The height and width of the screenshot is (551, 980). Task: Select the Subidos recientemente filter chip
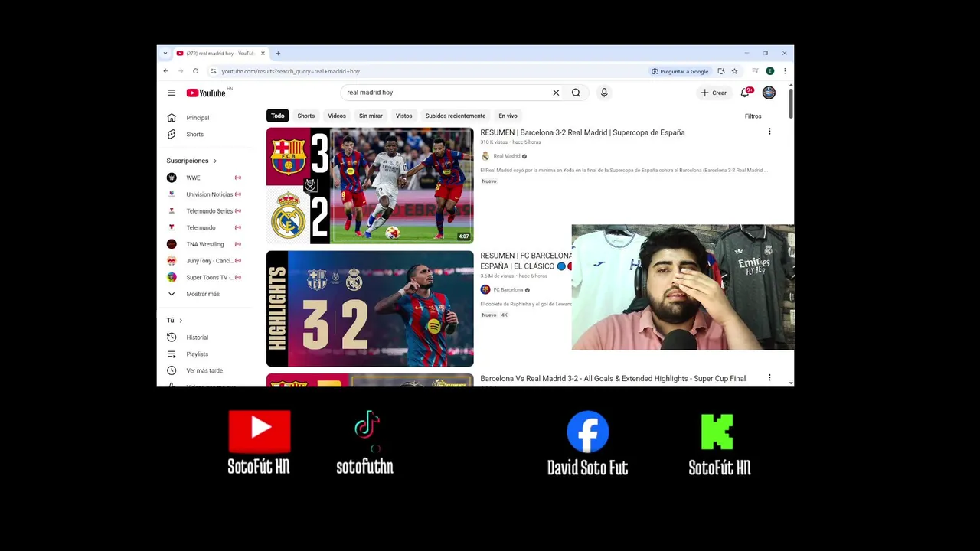[x=456, y=116]
